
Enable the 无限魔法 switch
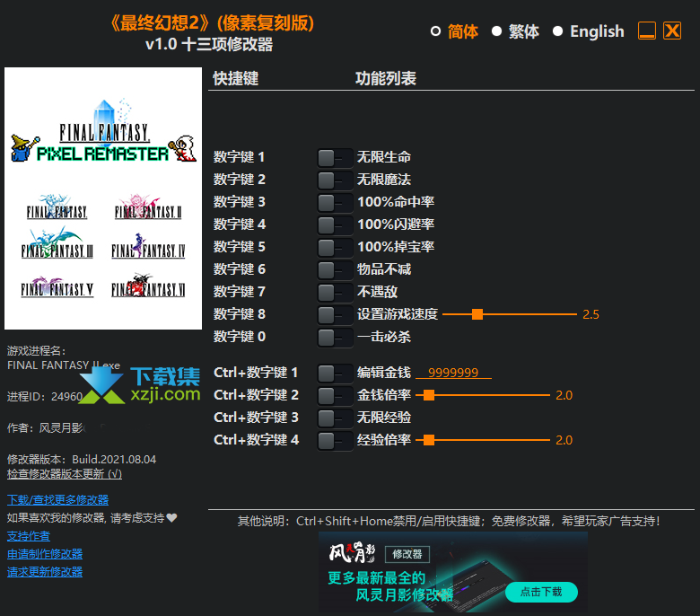pyautogui.click(x=335, y=180)
